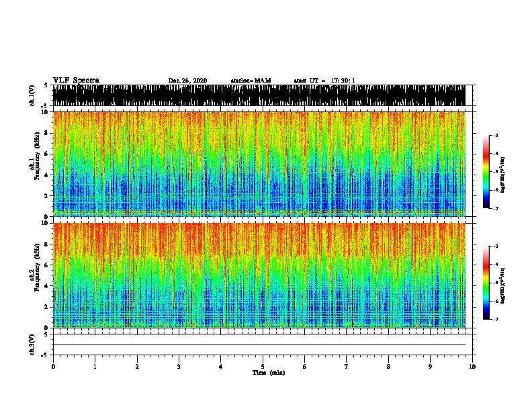Click the 8 kHz tick of ch.2 spectrogram

(46, 244)
